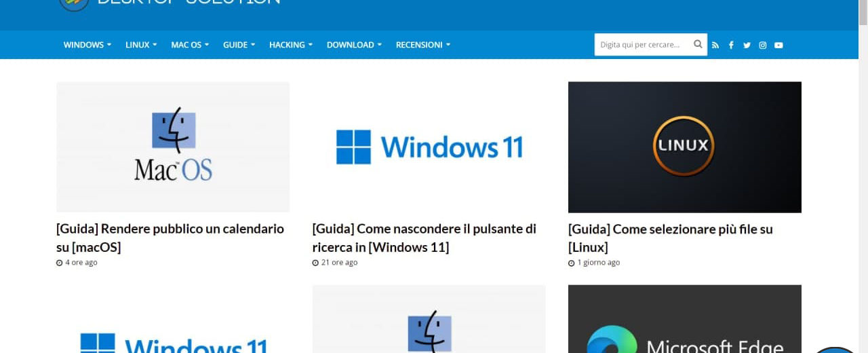
Task: Click the Mac OS article thumbnail with title
Action: coord(173,147)
